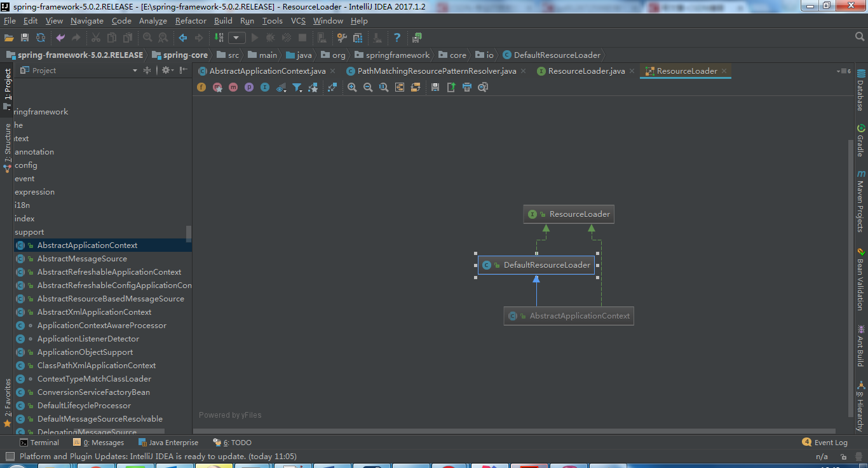
Task: Click the diagram horizontal scrollbar
Action: pos(514,431)
